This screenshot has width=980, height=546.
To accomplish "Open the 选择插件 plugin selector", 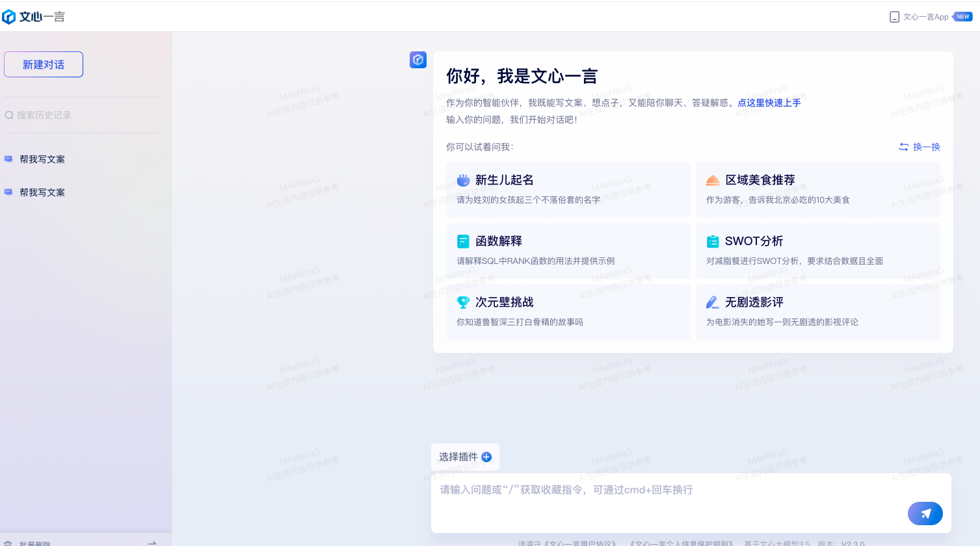I will 465,457.
